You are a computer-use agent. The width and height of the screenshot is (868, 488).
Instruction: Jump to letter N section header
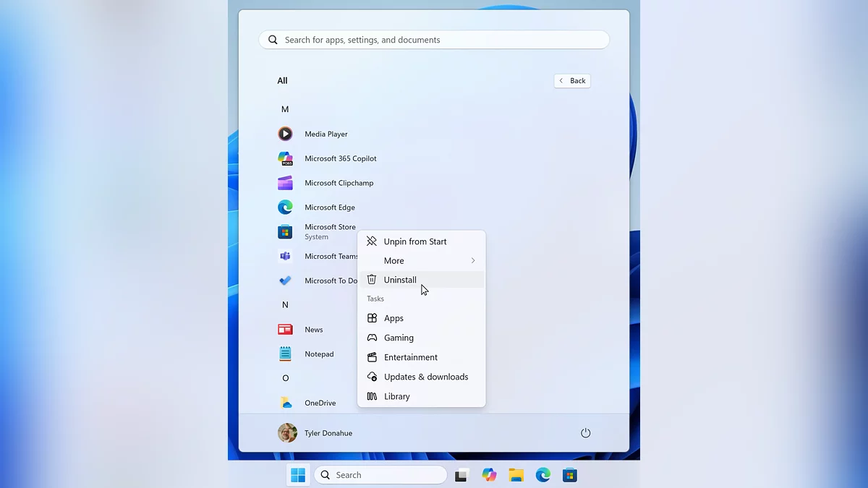click(x=285, y=305)
